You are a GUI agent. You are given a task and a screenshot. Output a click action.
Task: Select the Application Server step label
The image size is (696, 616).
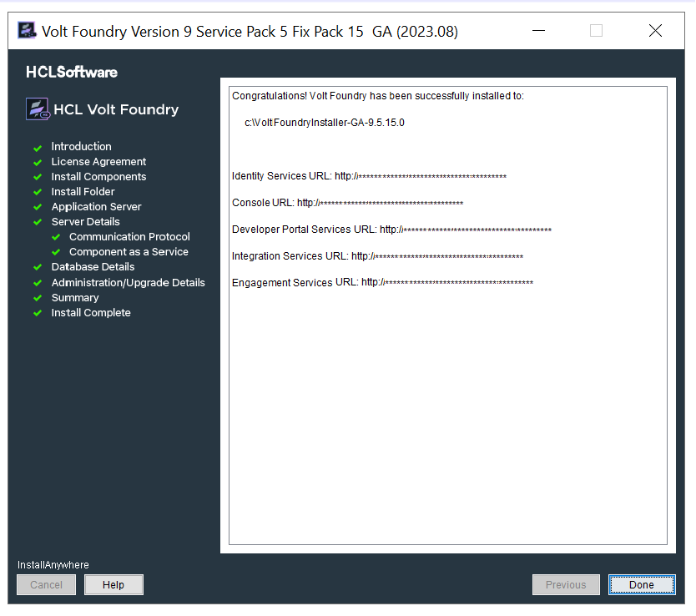[x=96, y=207]
